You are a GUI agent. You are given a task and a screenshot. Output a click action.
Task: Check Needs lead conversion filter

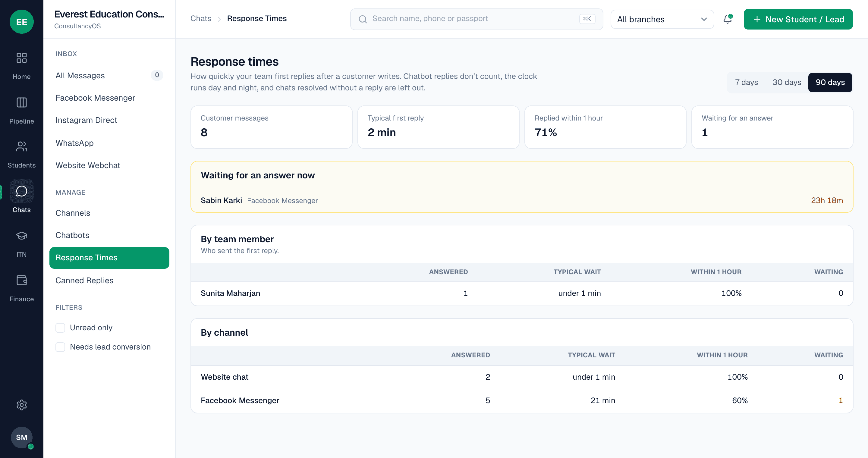point(60,347)
